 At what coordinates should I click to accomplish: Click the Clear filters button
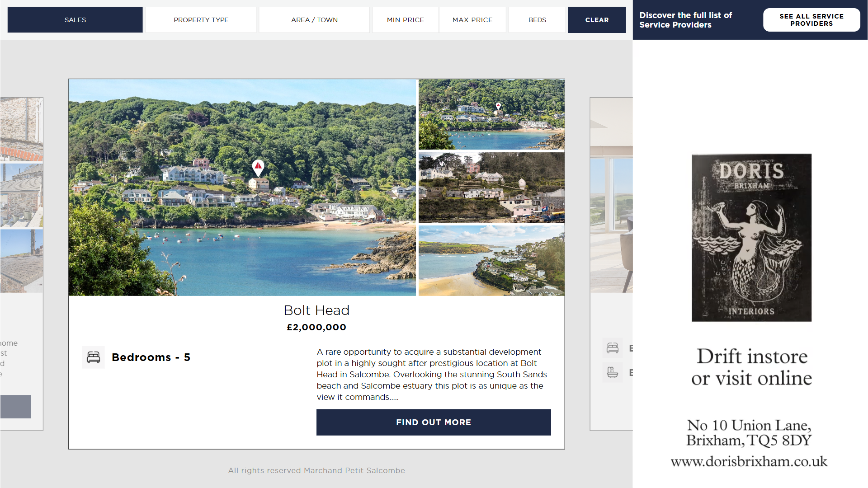(x=597, y=20)
